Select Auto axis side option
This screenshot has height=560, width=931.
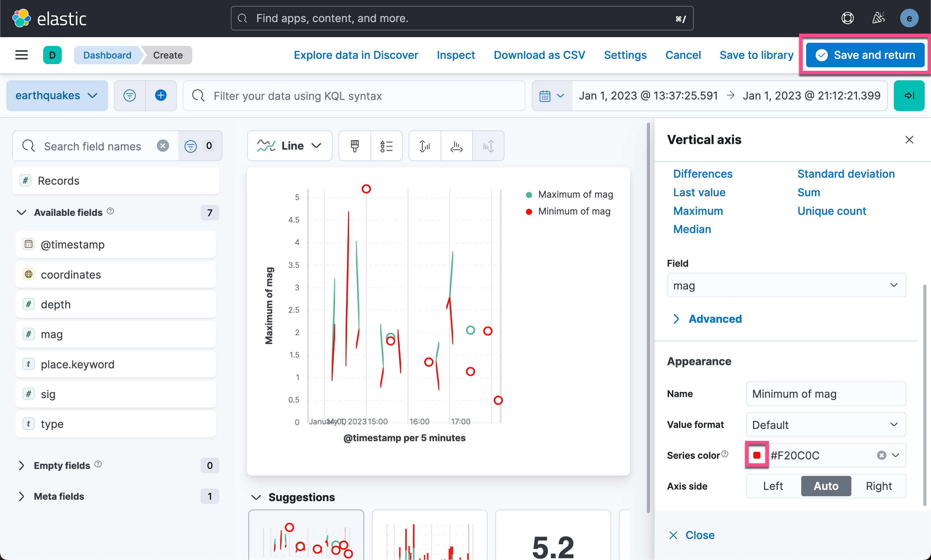(826, 486)
